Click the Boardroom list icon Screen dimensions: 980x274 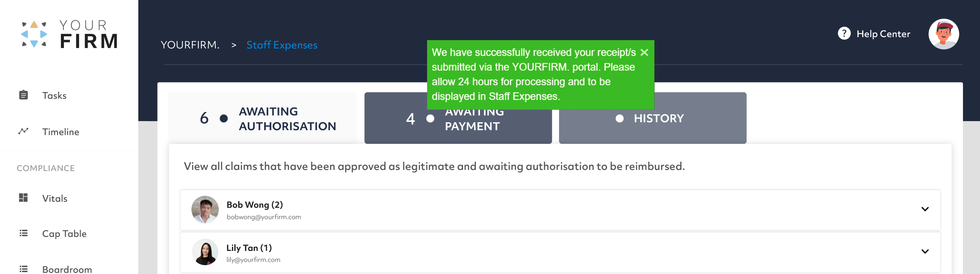(x=23, y=269)
